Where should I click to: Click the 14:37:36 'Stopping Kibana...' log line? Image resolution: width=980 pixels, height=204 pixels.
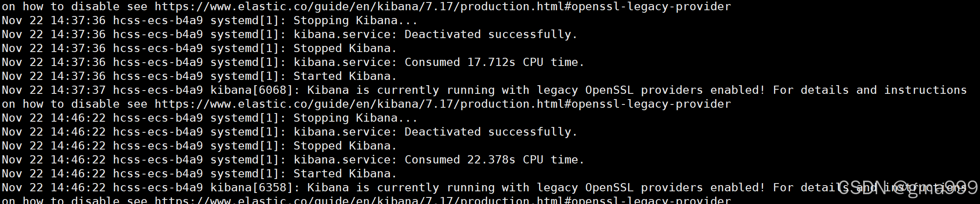coord(210,20)
